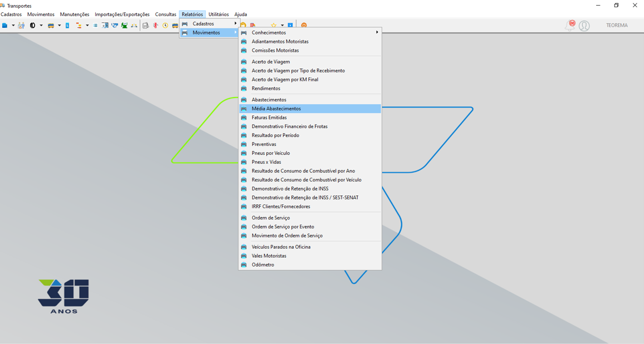The height and width of the screenshot is (344, 644).
Task: Click the TEOREMA user label
Action: pyautogui.click(x=617, y=26)
